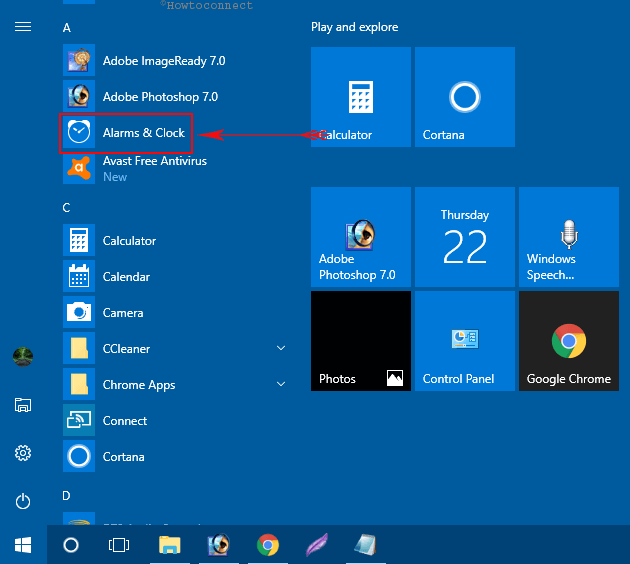The image size is (630, 564).
Task: Open the Google Chrome tile
Action: 569,341
